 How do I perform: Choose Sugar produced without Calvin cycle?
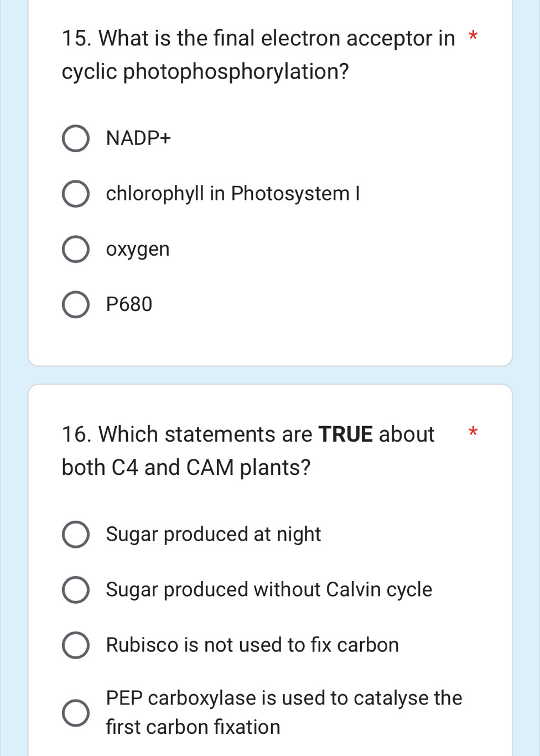pyautogui.click(x=75, y=590)
